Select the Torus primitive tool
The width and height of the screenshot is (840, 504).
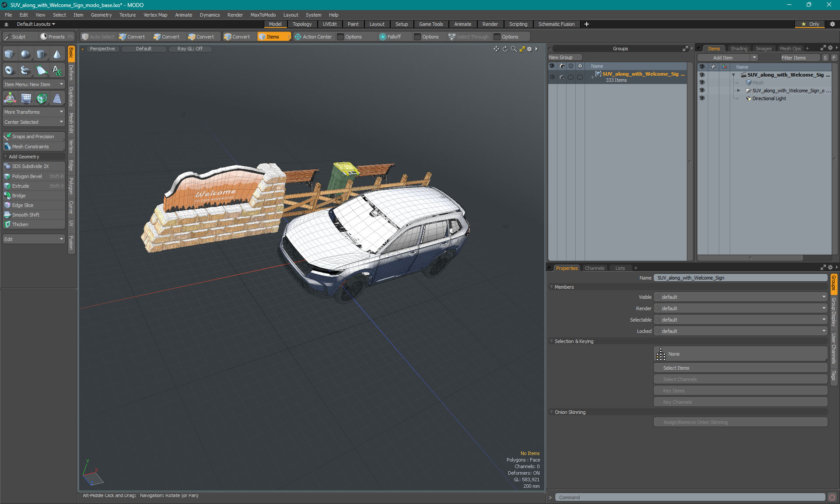click(x=10, y=70)
